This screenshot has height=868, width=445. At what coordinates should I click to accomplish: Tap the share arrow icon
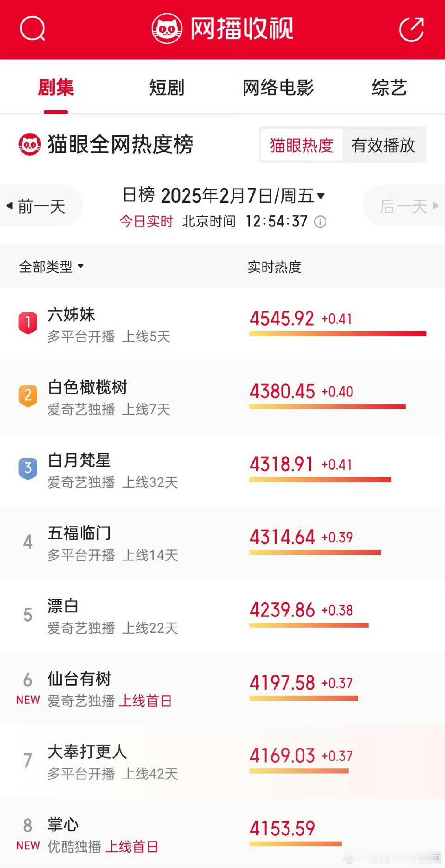[411, 29]
